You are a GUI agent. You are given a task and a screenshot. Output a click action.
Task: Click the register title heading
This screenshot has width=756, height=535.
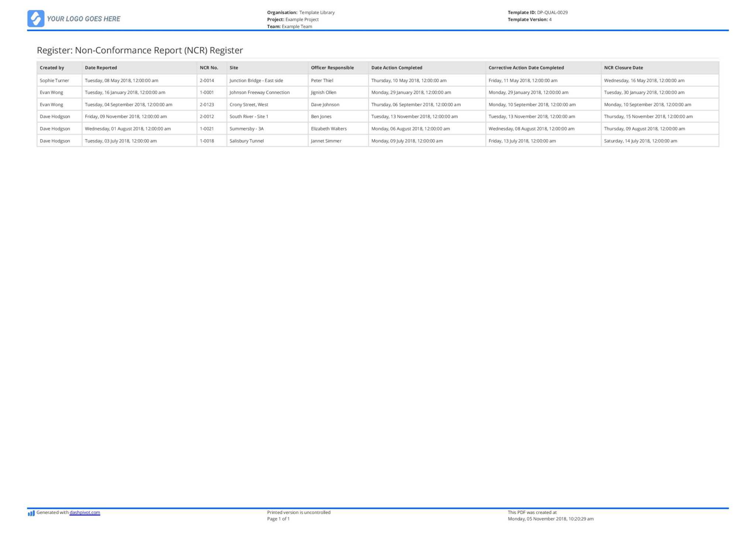click(140, 50)
